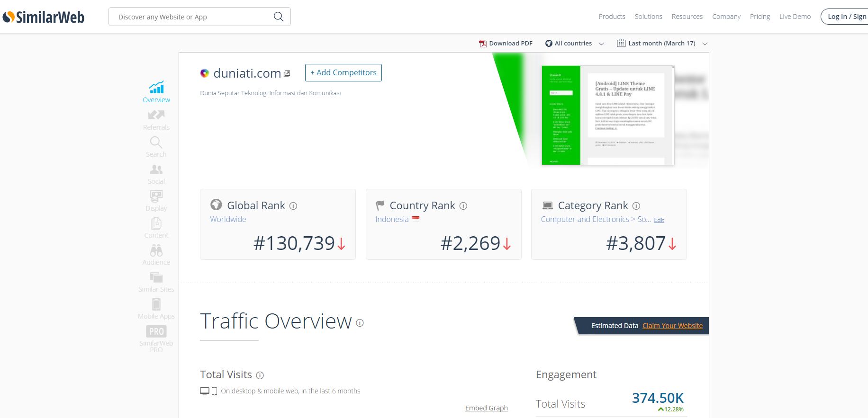Click the duniati.com site title
Image resolution: width=868 pixels, height=418 pixels.
[x=247, y=73]
